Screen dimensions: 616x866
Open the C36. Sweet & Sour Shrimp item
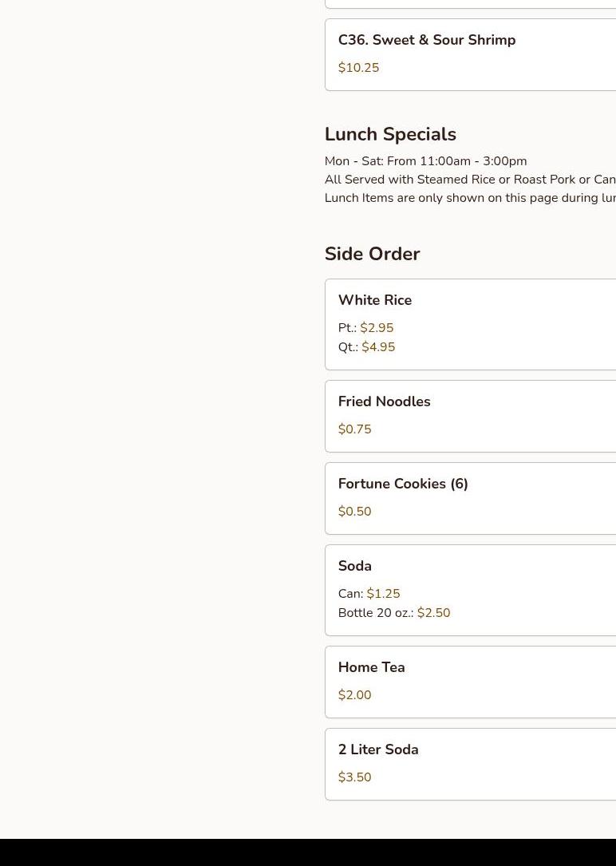click(x=470, y=55)
